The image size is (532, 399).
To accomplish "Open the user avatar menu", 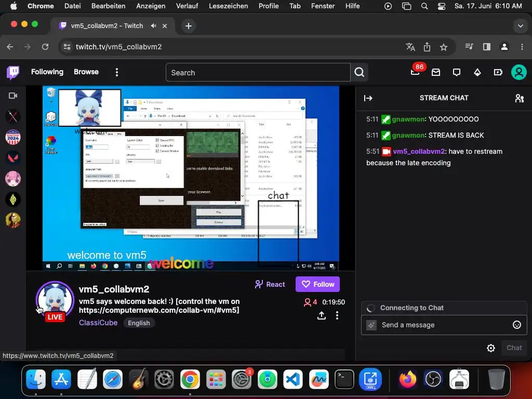I will (519, 72).
